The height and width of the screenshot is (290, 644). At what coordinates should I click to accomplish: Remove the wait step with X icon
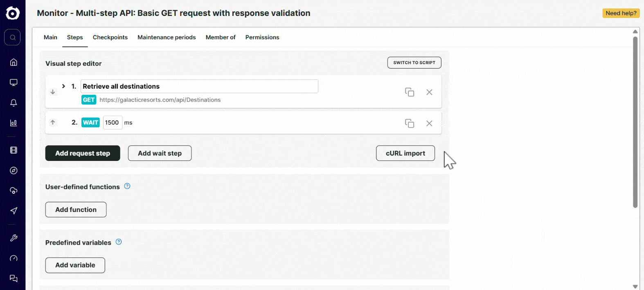point(429,123)
